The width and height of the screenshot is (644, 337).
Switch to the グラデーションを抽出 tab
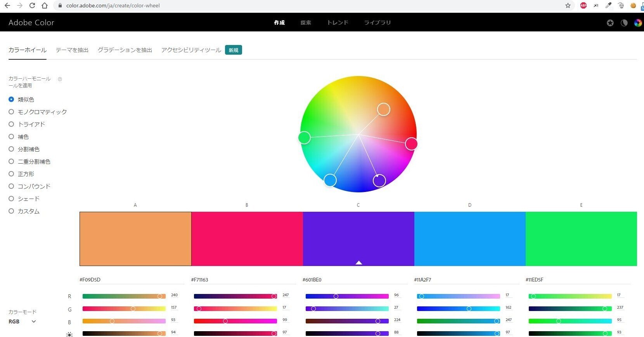tap(125, 50)
